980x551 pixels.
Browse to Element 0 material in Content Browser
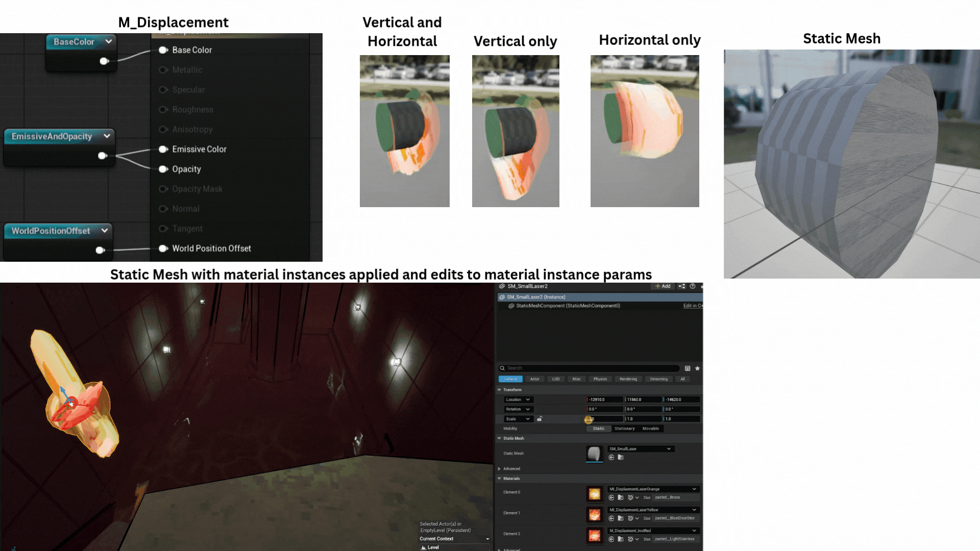point(621,497)
